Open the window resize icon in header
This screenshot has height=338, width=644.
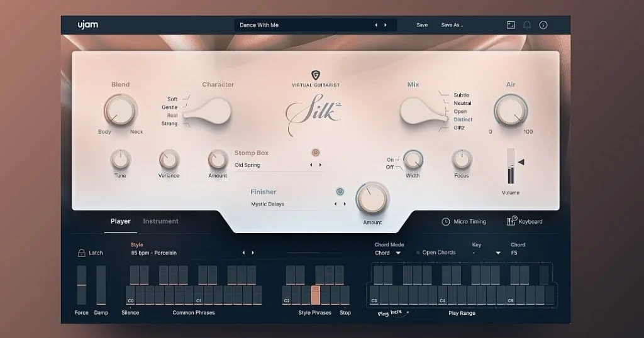click(511, 25)
